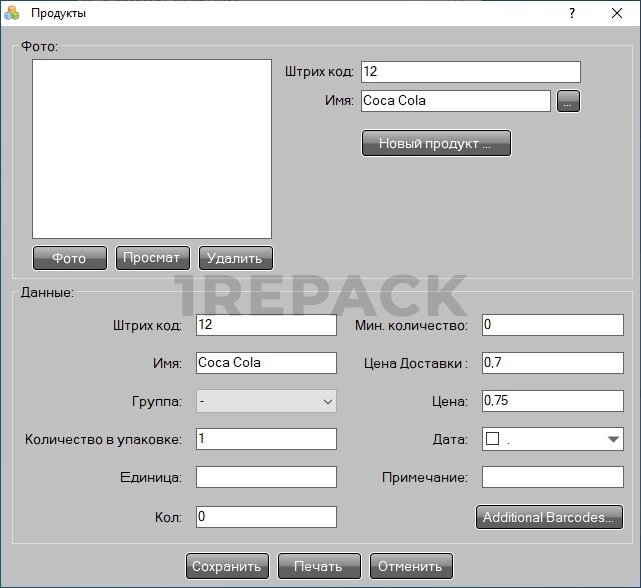The height and width of the screenshot is (588, 641).
Task: Click the Просмат button
Action: point(152,258)
